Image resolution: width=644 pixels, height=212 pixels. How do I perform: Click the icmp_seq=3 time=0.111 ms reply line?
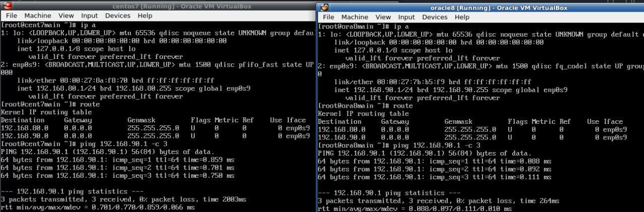coord(435,177)
